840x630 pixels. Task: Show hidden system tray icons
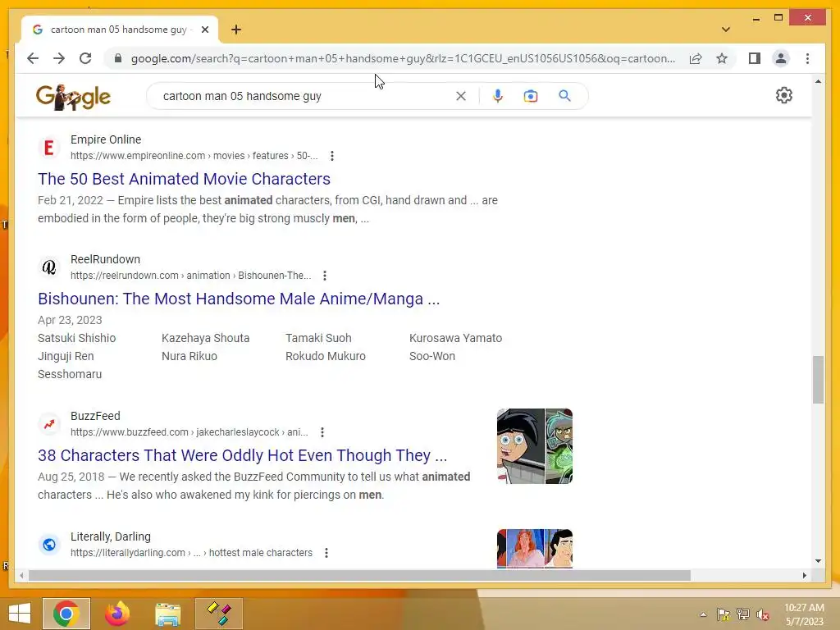(703, 614)
